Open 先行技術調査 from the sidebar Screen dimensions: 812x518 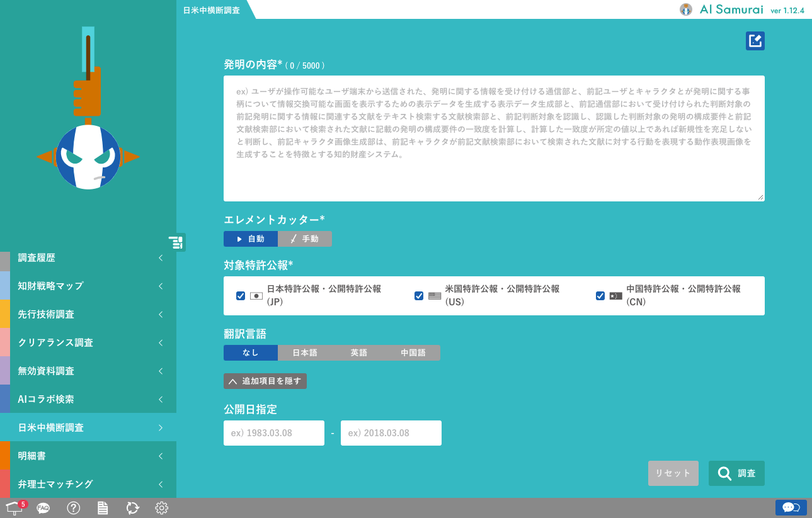(x=88, y=314)
